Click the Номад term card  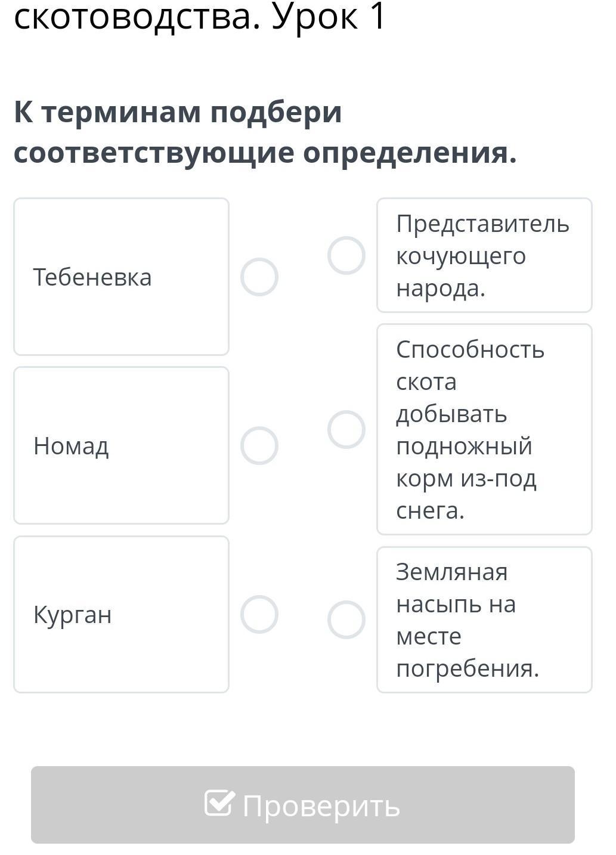(x=121, y=445)
